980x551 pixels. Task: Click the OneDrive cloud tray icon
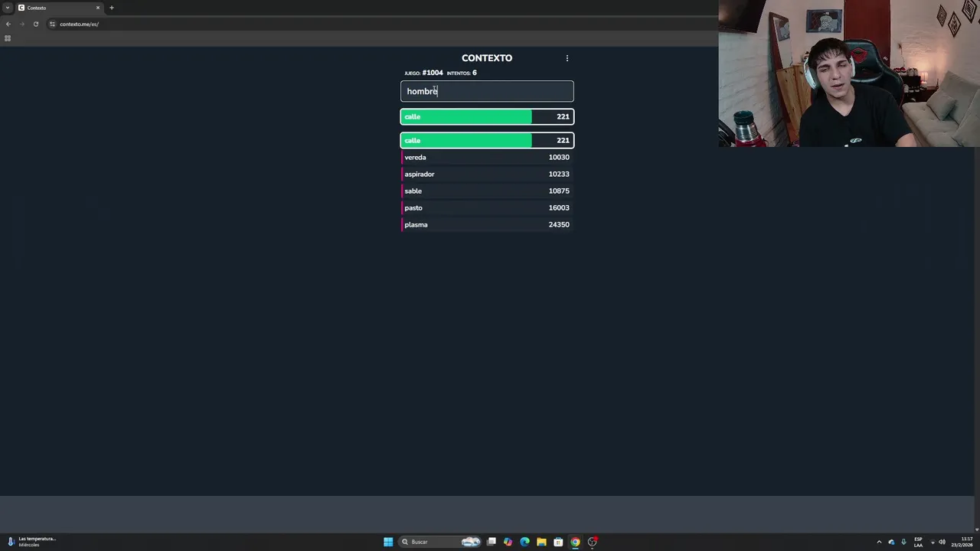(x=891, y=542)
